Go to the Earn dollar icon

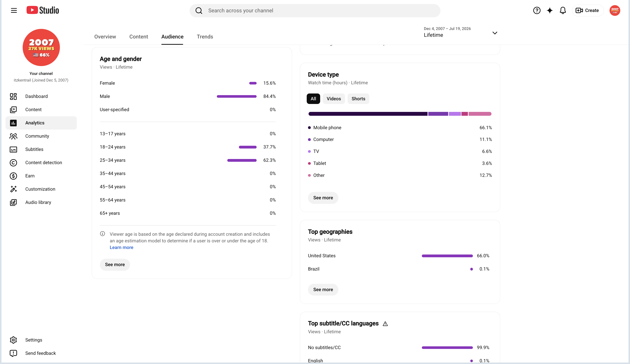pyautogui.click(x=13, y=176)
